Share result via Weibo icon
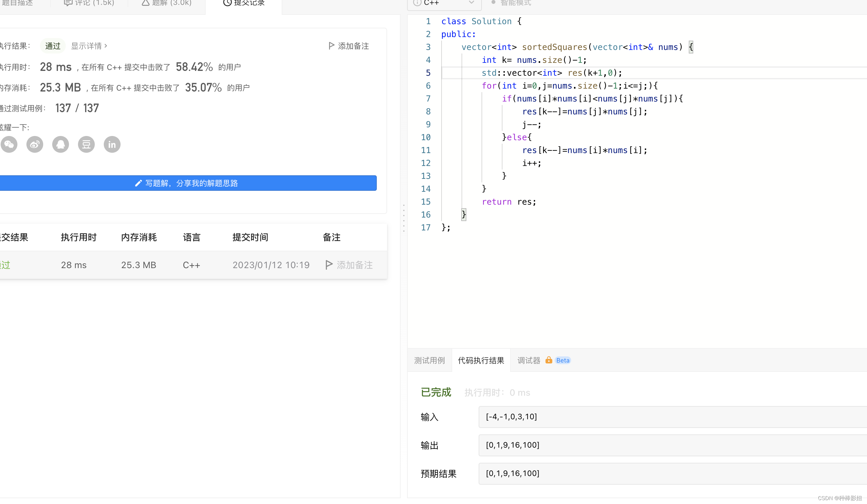 (x=35, y=144)
